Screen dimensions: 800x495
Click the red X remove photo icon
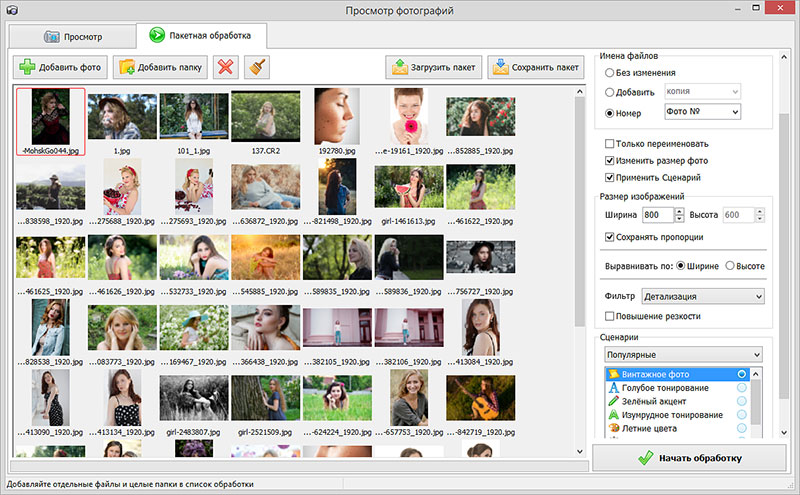click(x=226, y=67)
